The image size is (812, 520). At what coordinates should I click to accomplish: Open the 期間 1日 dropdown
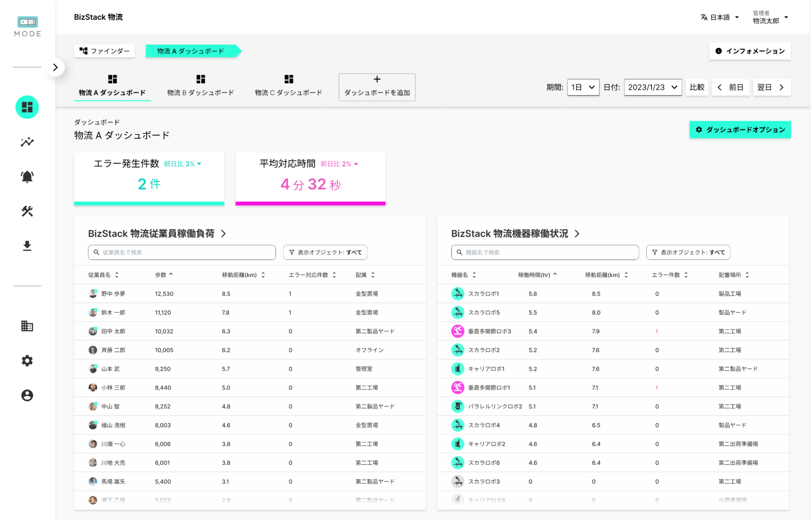point(583,87)
